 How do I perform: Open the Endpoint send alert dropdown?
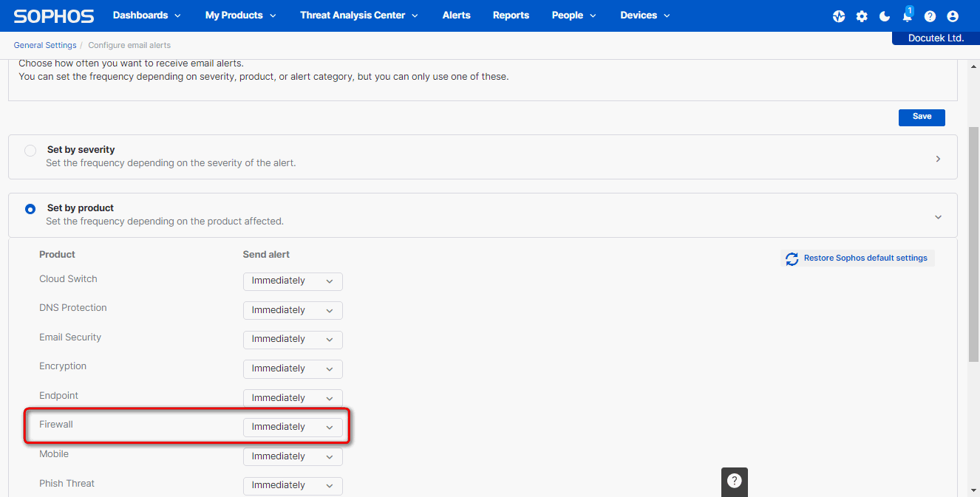tap(293, 398)
